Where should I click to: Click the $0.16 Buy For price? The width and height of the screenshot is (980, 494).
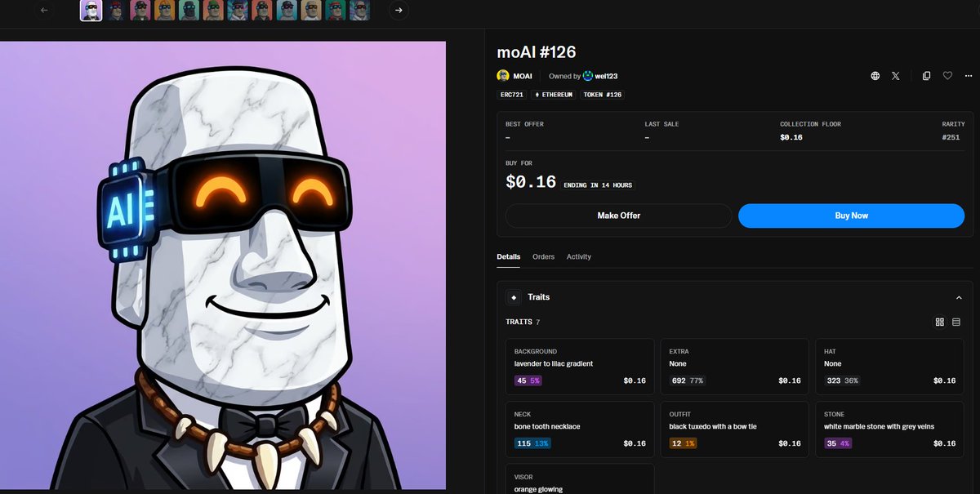[531, 182]
